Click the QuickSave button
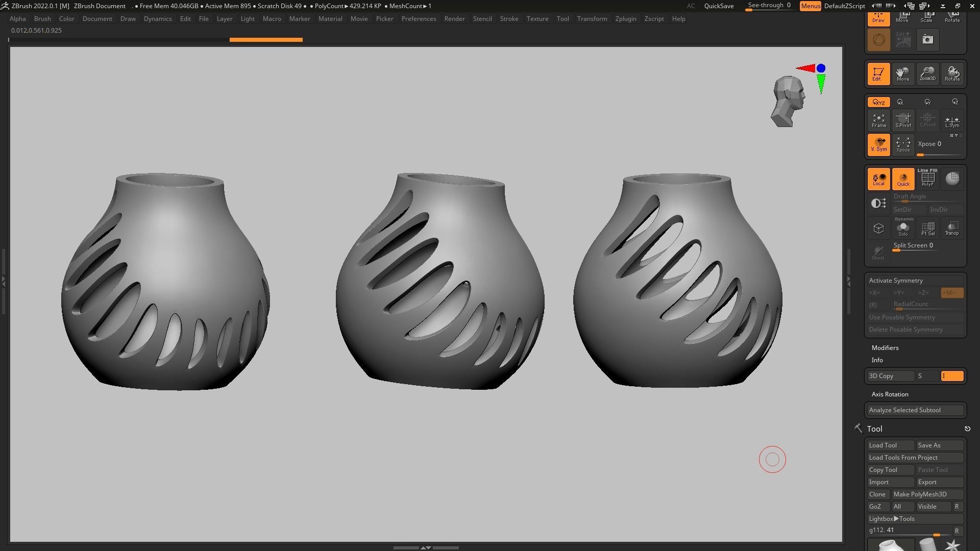 719,6
